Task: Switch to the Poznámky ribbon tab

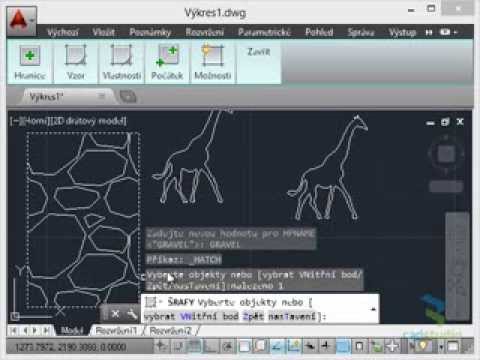Action: point(150,32)
